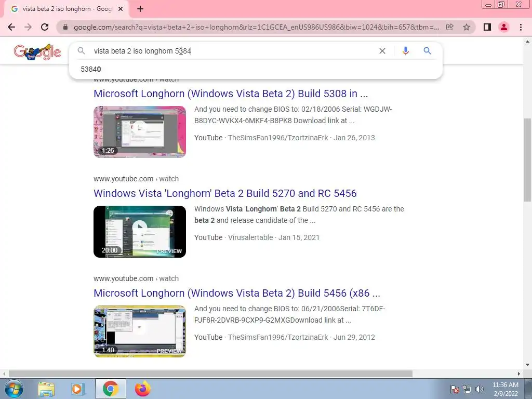Click the 'Jun 29, 2012' result date
This screenshot has height=399, width=532.
point(354,337)
